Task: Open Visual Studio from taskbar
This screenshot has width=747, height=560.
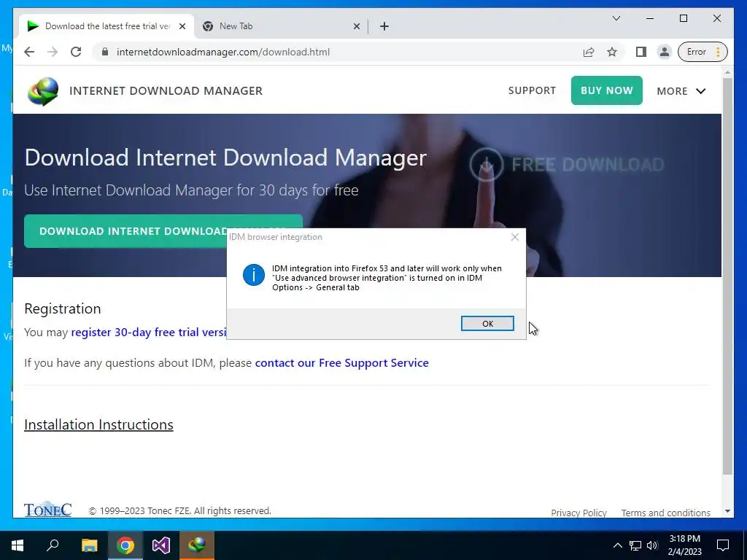Action: point(161,545)
